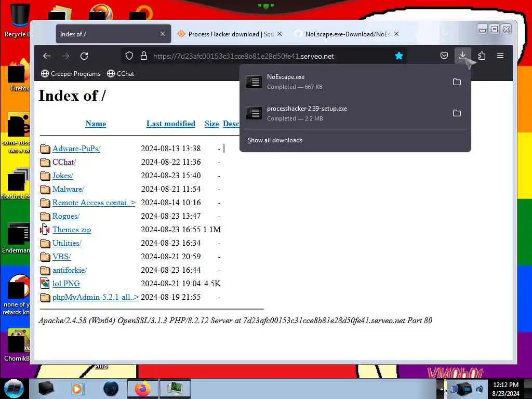Close the NoEscape.exe-Download tab
Viewport: 532px width, 399px height.
[396, 34]
